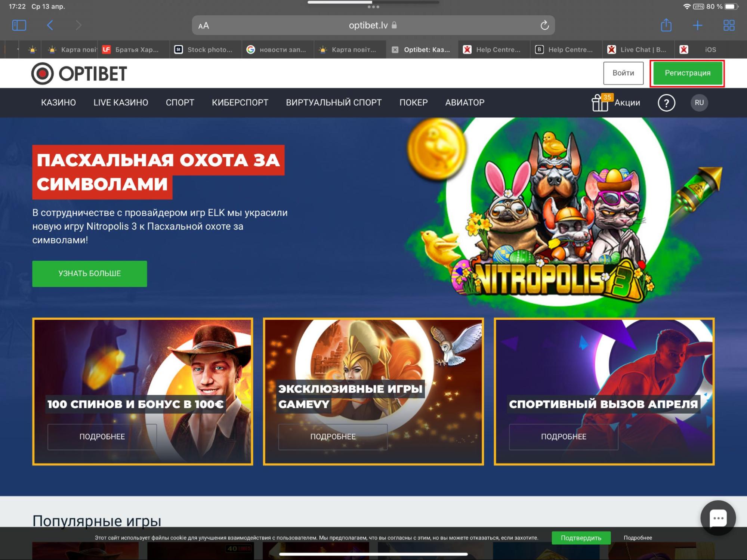Viewport: 747px width, 560px height.
Task: Click the УЗНАТЬ БОЛЬШЕ button
Action: (x=90, y=273)
